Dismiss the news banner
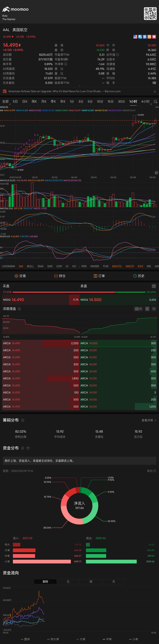The image size is (159, 644). (x=155, y=91)
